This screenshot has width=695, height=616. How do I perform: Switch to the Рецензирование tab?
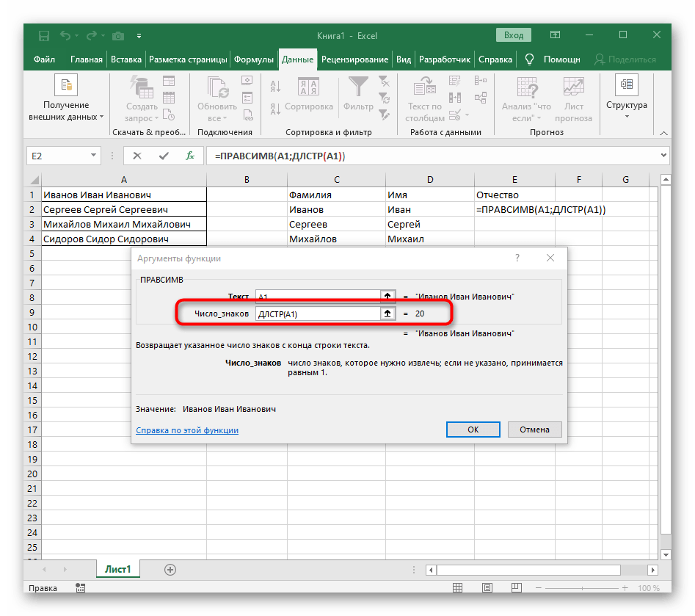pyautogui.click(x=354, y=59)
